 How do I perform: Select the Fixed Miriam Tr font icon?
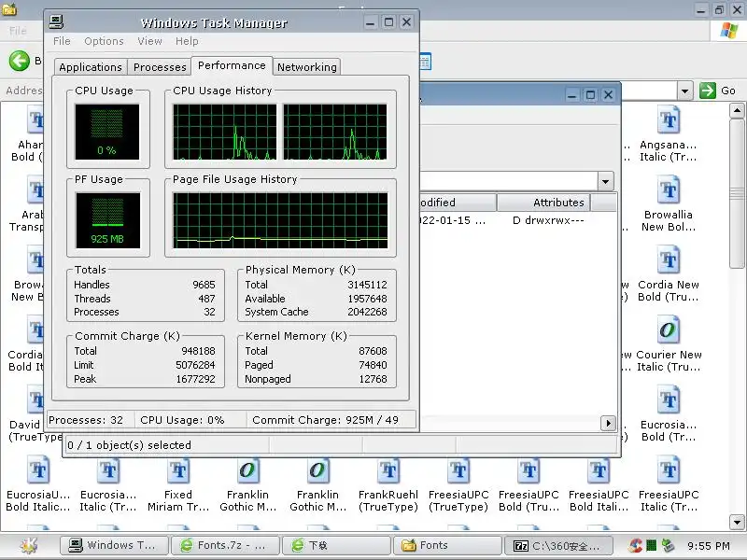tap(178, 469)
